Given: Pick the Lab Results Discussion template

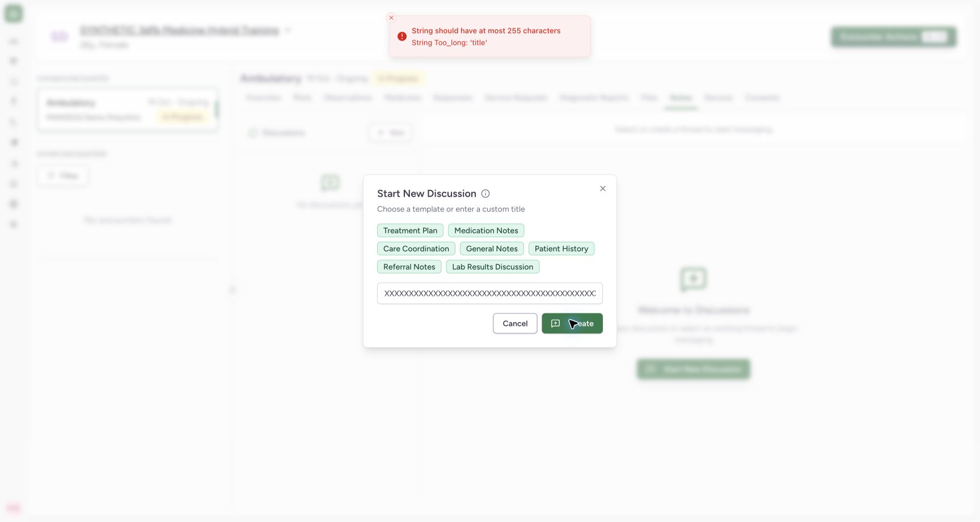Looking at the screenshot, I should (493, 267).
